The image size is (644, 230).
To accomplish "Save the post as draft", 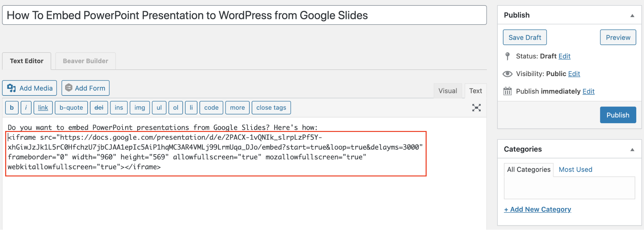I will tap(524, 37).
